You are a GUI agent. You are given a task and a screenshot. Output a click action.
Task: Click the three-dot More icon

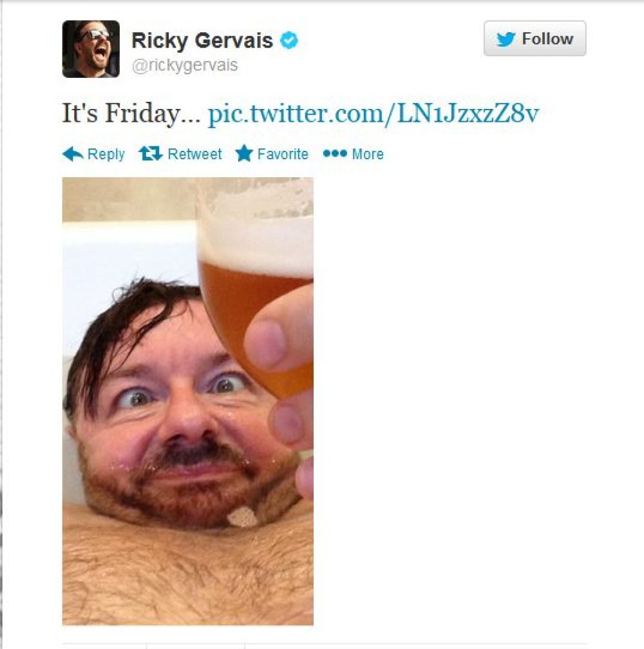[x=335, y=153]
